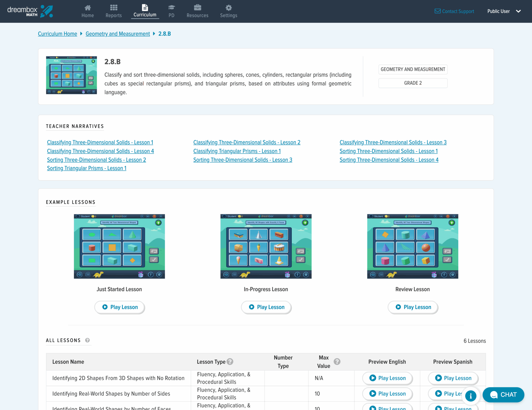
Task: Open the round info button near Chat
Action: click(470, 396)
